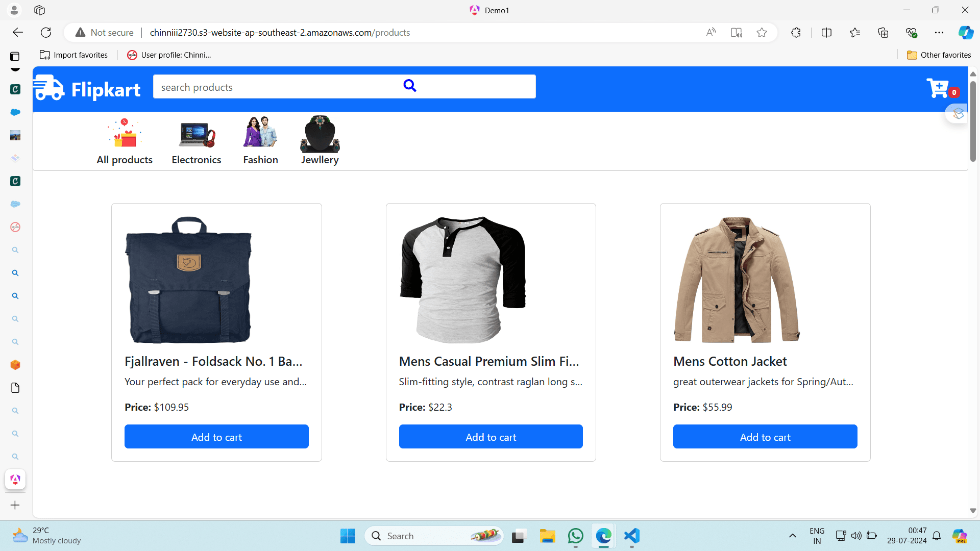Image resolution: width=980 pixels, height=551 pixels.
Task: Open WhatsApp from taskbar
Action: click(575, 536)
